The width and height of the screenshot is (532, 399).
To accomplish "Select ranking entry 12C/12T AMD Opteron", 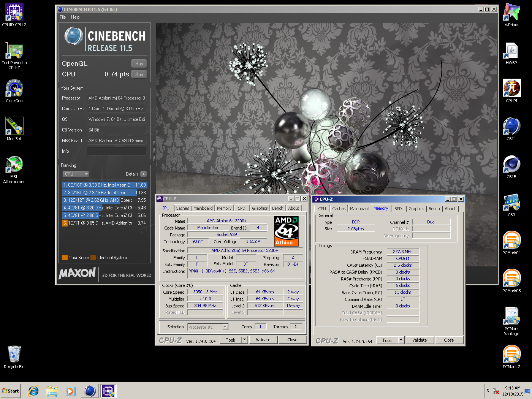I will click(x=104, y=200).
